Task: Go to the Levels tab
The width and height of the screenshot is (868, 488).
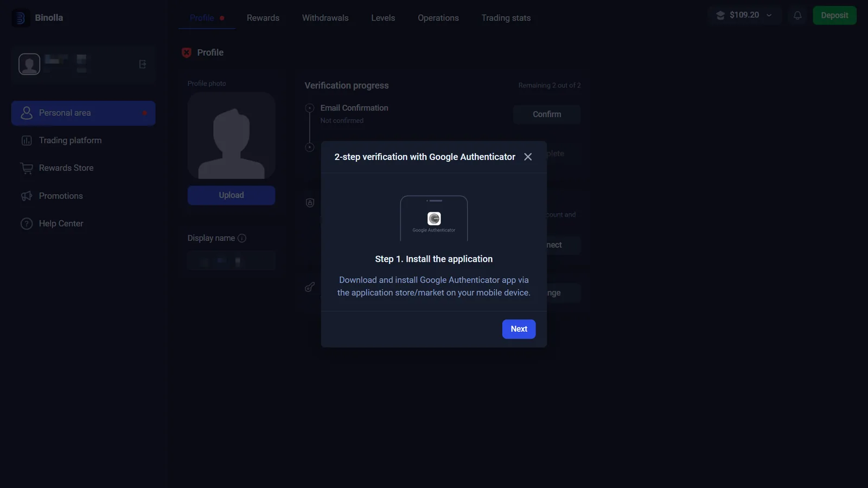Action: (x=383, y=18)
